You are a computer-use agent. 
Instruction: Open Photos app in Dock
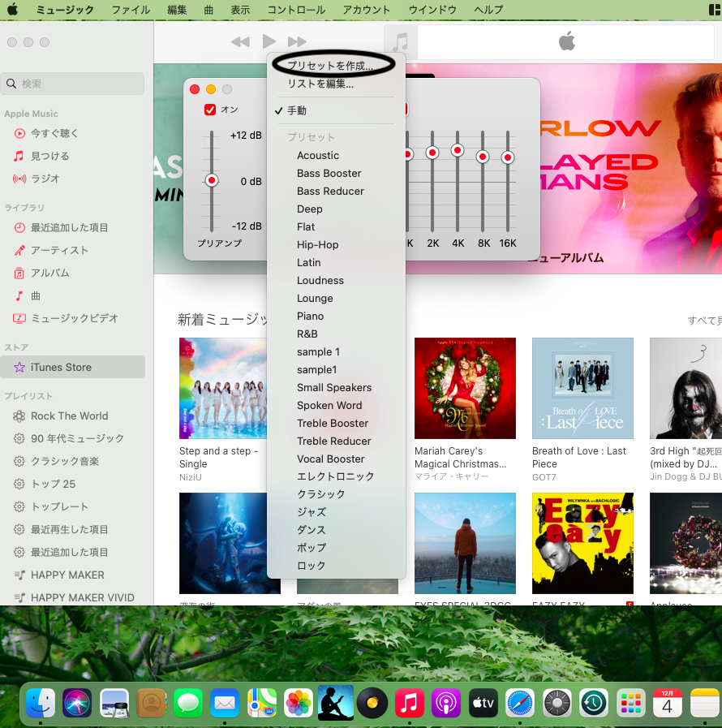click(299, 703)
